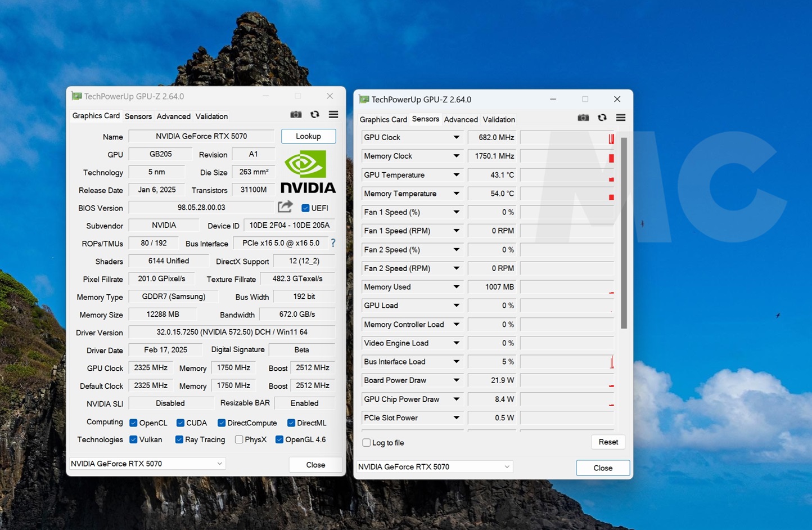
Task: Click the Reset button in Sensors window
Action: click(608, 442)
